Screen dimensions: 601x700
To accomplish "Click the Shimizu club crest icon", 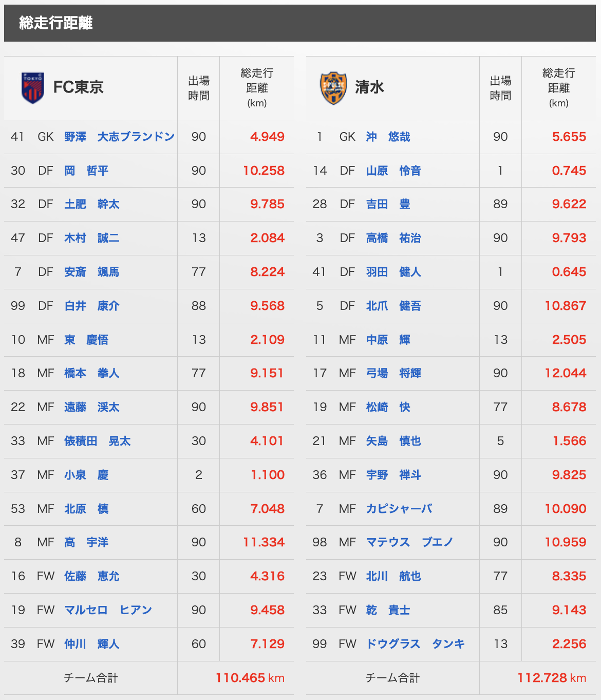I will [x=333, y=88].
